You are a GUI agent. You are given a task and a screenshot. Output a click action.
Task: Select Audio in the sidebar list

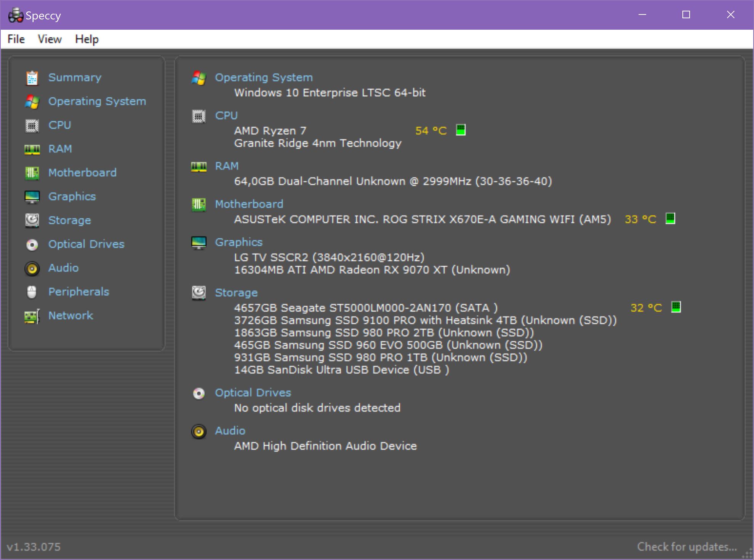[x=64, y=268]
